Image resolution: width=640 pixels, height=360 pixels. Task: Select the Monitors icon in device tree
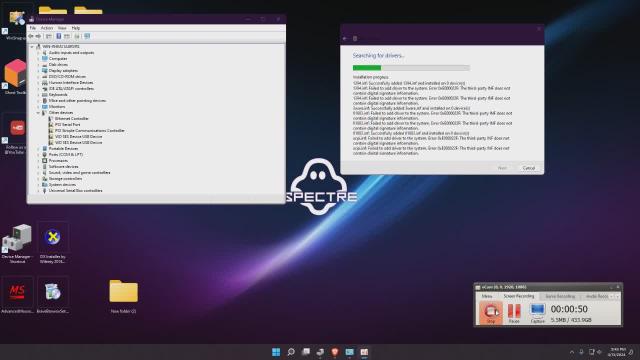[44, 107]
